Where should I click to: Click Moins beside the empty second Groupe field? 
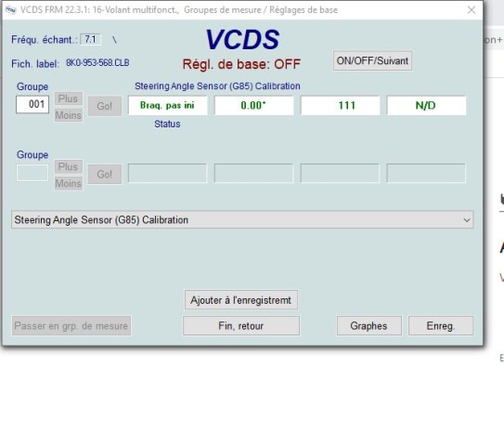point(69,183)
